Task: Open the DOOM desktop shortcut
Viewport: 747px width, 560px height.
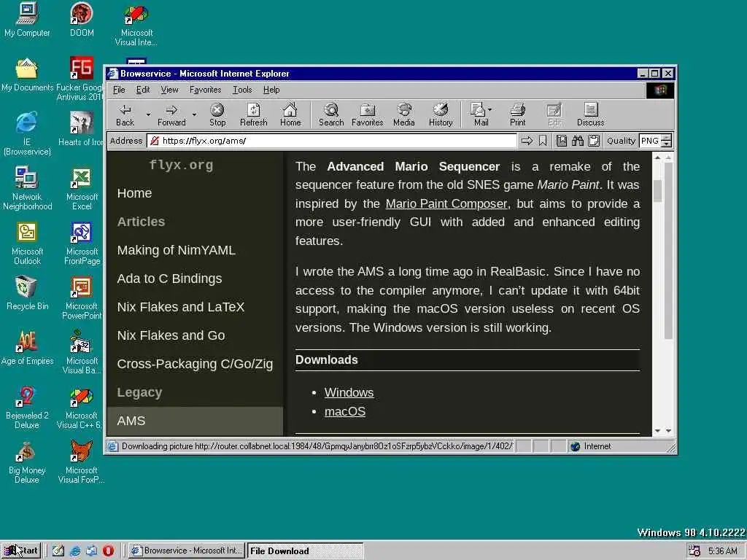Action: point(82,20)
